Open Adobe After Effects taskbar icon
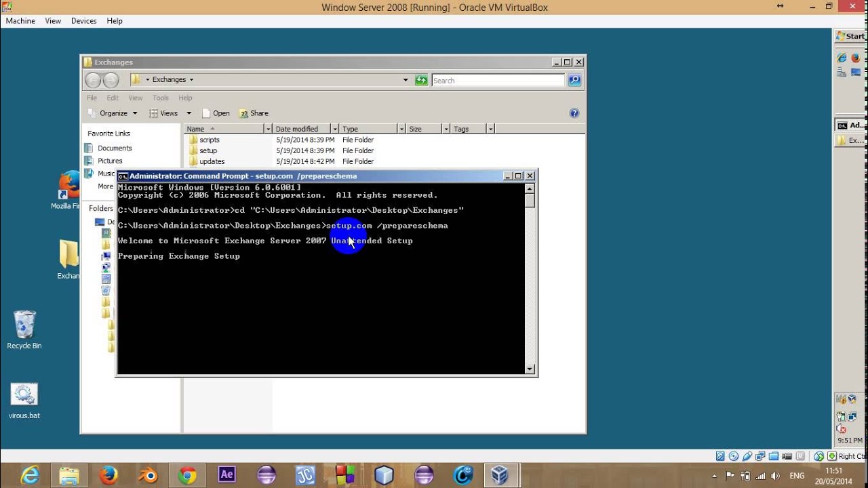 click(226, 475)
